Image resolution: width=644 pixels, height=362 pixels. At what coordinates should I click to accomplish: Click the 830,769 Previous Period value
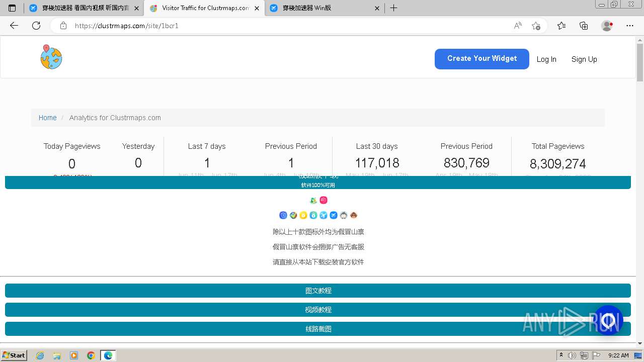466,163
